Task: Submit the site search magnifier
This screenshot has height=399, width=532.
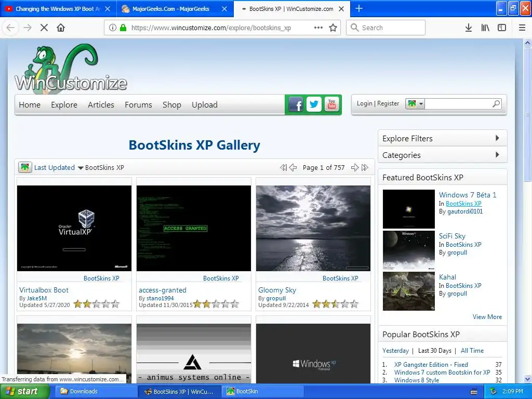Action: click(x=496, y=104)
